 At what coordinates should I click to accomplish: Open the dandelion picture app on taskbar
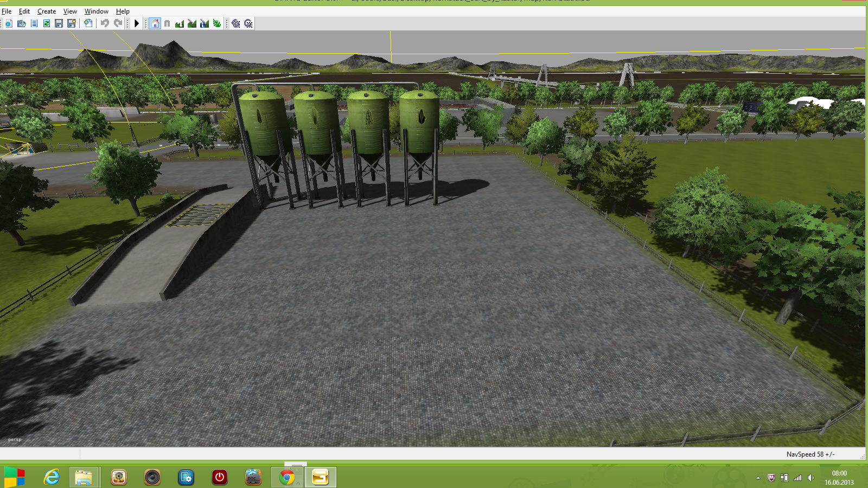point(118,477)
